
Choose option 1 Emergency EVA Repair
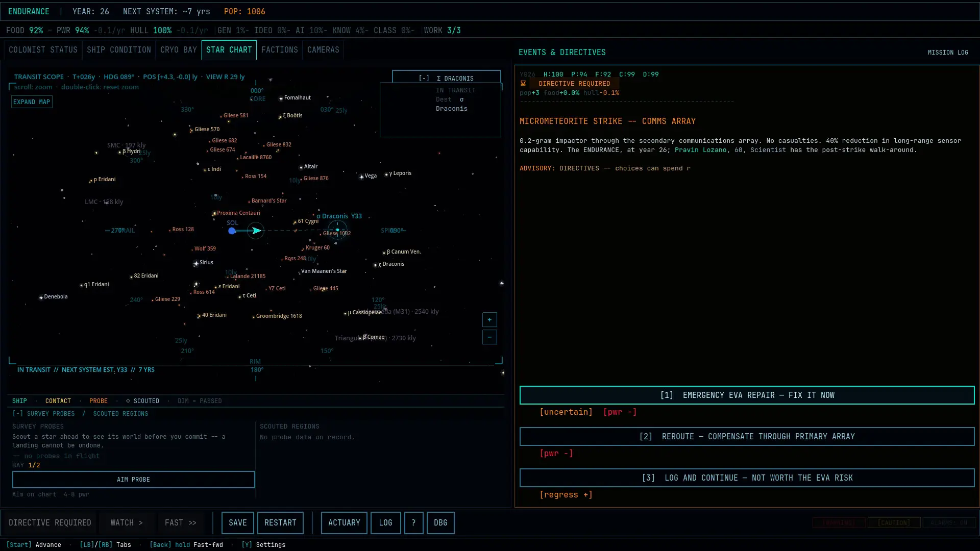coord(747,395)
